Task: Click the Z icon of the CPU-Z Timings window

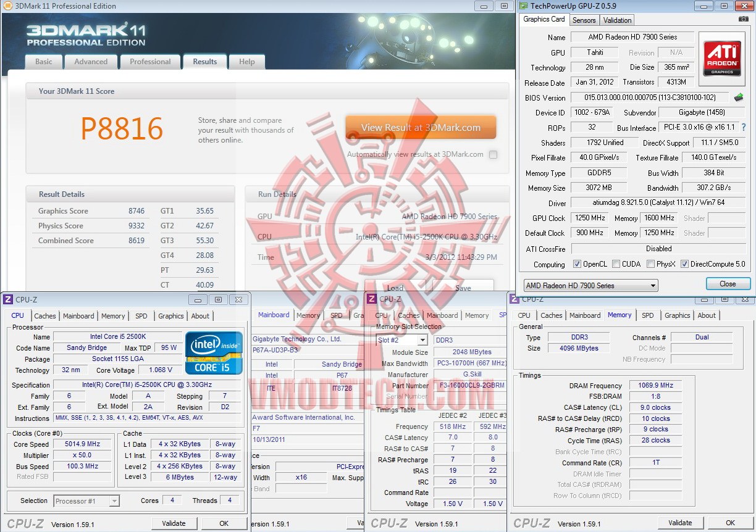Action: pyautogui.click(x=515, y=299)
